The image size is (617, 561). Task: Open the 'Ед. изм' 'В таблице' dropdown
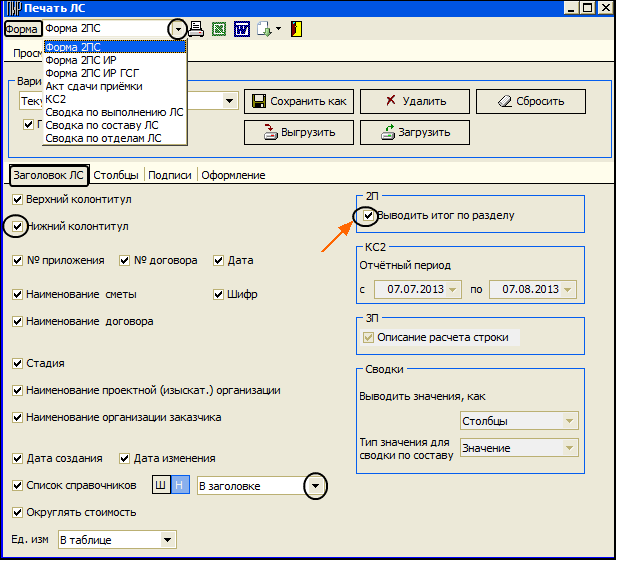pyautogui.click(x=166, y=540)
